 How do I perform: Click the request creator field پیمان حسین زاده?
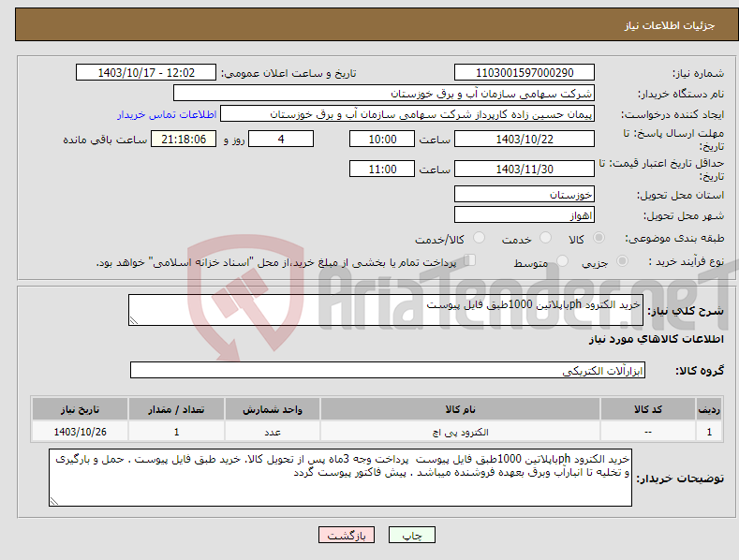coord(407,114)
